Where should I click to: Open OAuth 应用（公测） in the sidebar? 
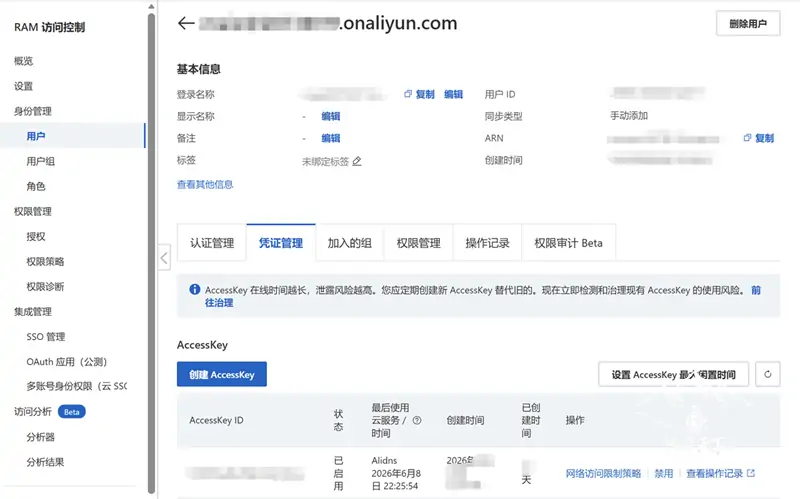click(x=67, y=362)
